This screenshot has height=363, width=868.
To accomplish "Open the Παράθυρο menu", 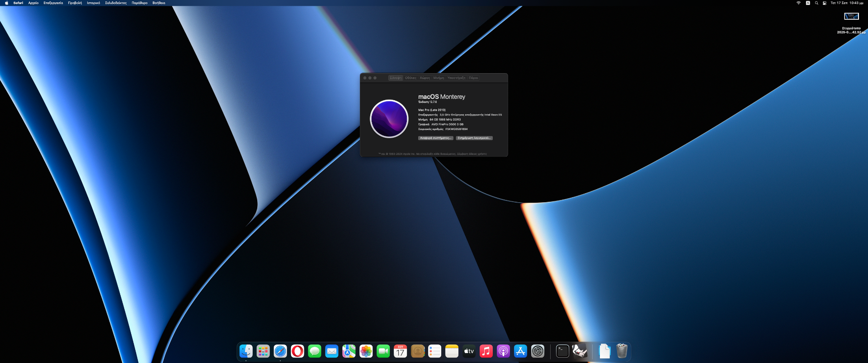I will pyautogui.click(x=140, y=3).
